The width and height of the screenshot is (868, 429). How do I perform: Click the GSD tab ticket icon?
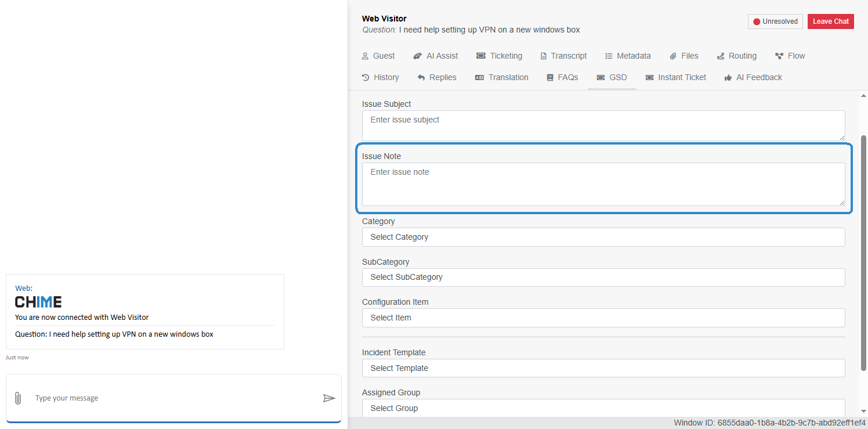tap(601, 78)
